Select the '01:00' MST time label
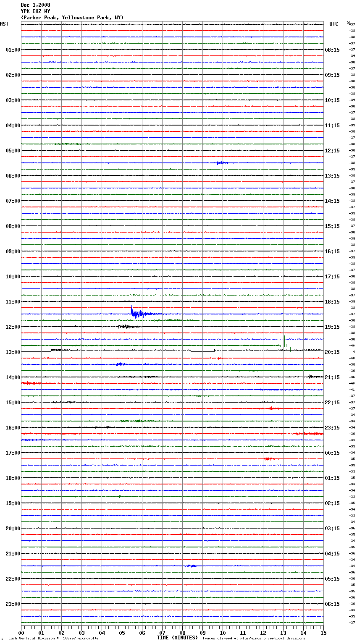Image resolution: width=357 pixels, height=644 pixels. pos(13,50)
